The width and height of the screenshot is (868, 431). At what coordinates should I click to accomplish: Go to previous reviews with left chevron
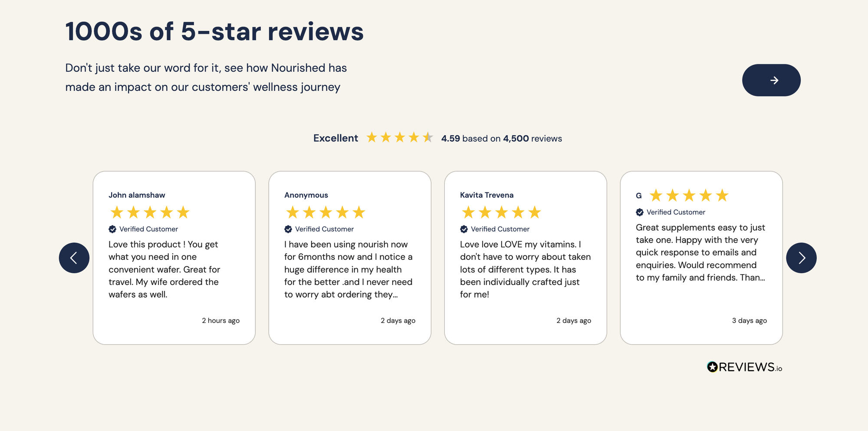(74, 258)
